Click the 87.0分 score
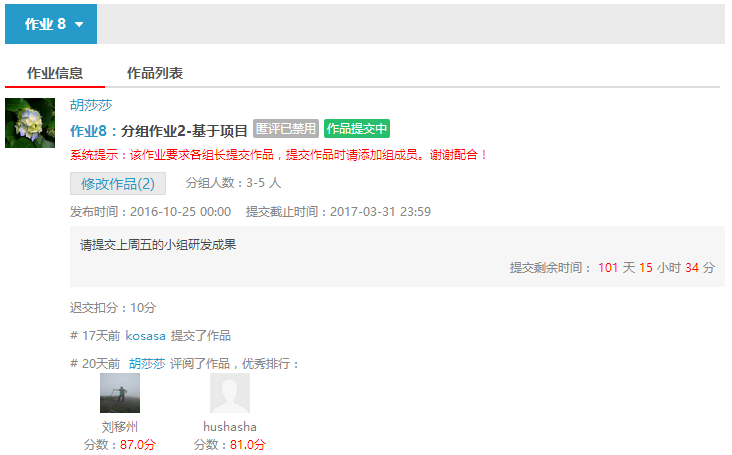732x455 pixels. (138, 444)
